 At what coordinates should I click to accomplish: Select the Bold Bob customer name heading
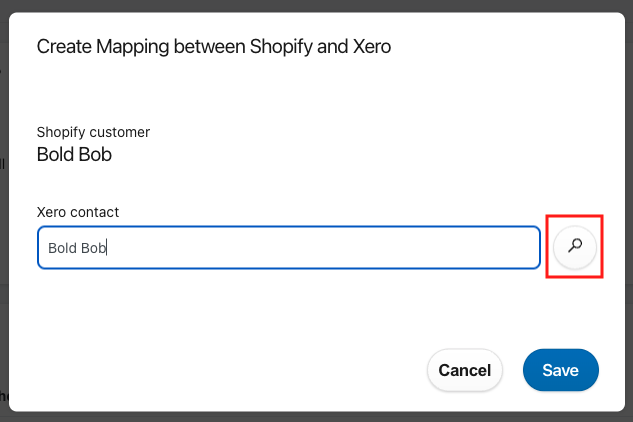click(74, 154)
